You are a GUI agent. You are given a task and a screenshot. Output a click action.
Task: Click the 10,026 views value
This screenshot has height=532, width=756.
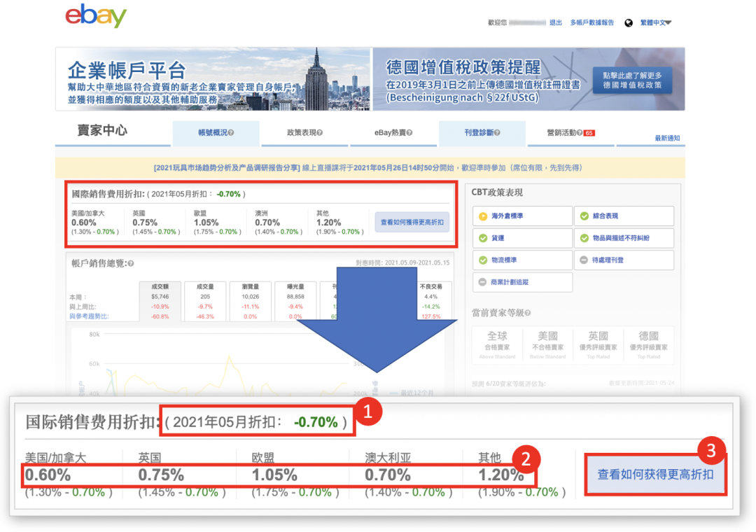[250, 297]
